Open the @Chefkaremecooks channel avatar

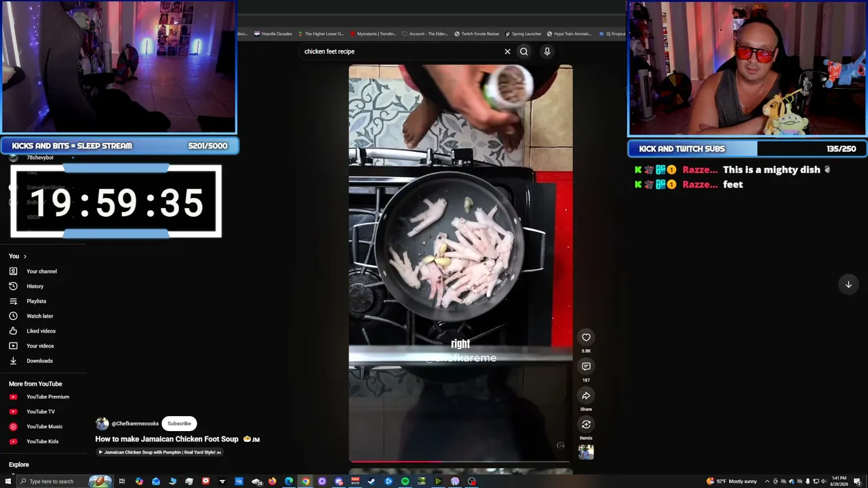102,424
